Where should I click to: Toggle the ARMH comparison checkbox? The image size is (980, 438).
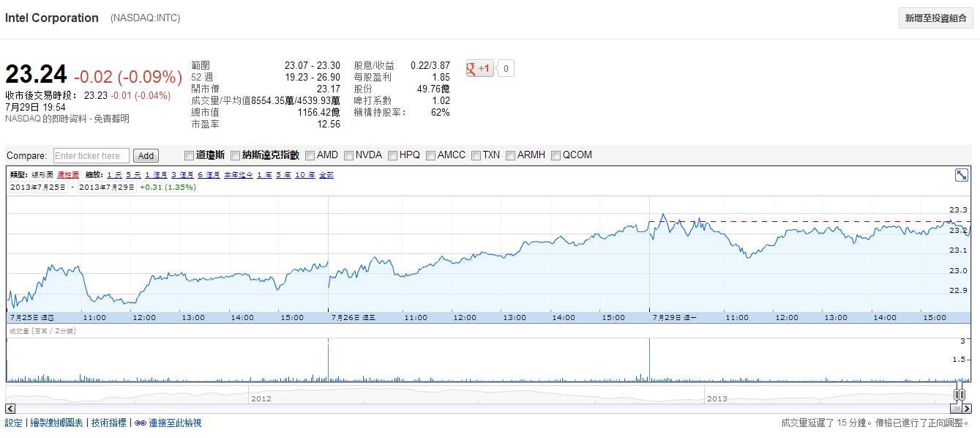(x=511, y=155)
